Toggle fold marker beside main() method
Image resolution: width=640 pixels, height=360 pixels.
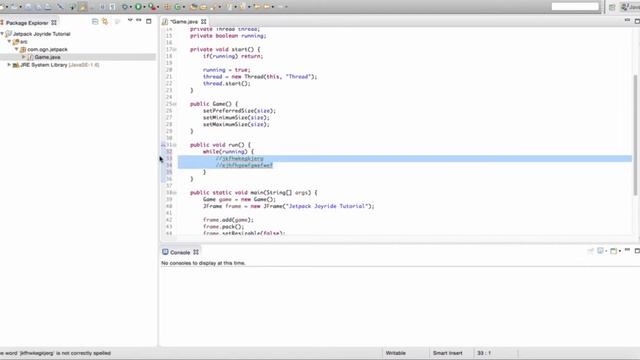175,193
